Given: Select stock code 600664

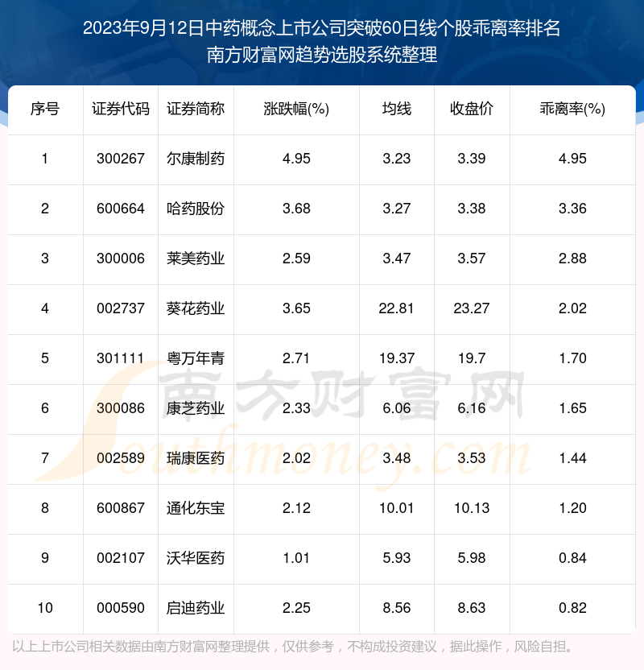Looking at the screenshot, I should coord(121,209).
